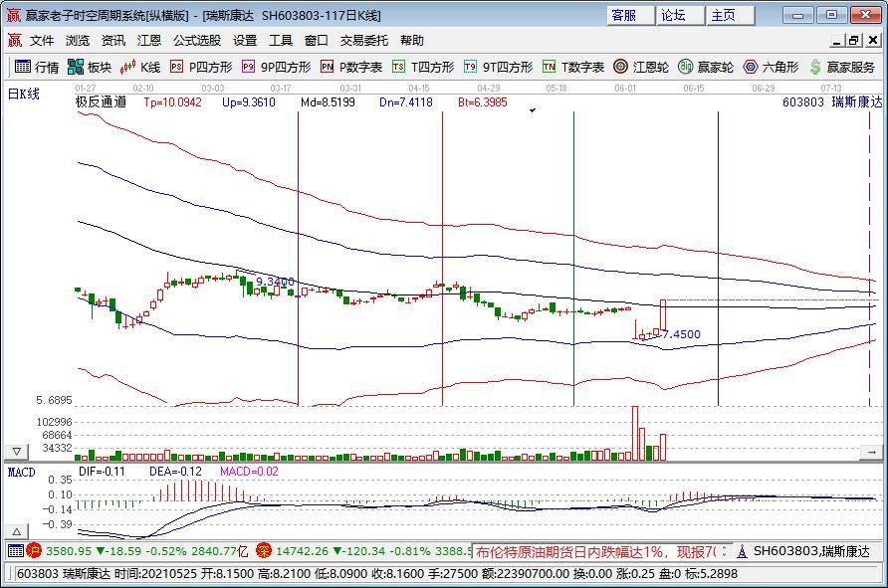Click the Dn=7.4118 value
This screenshot has width=888, height=588.
(406, 101)
